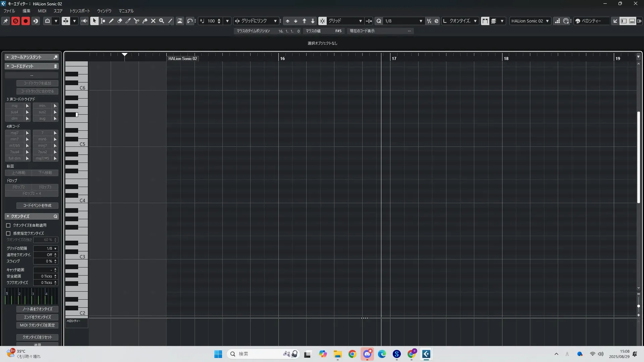Click the vertical zoom slider handle
The image size is (644, 362).
pyautogui.click(x=639, y=306)
